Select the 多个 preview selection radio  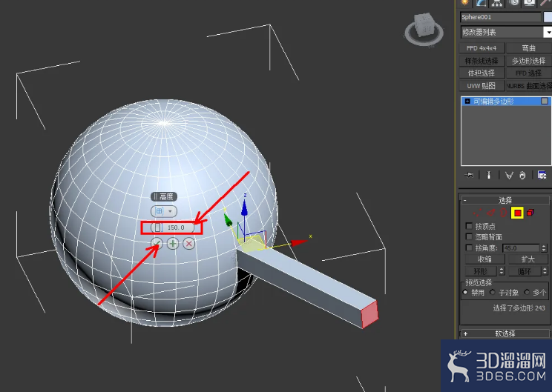527,292
